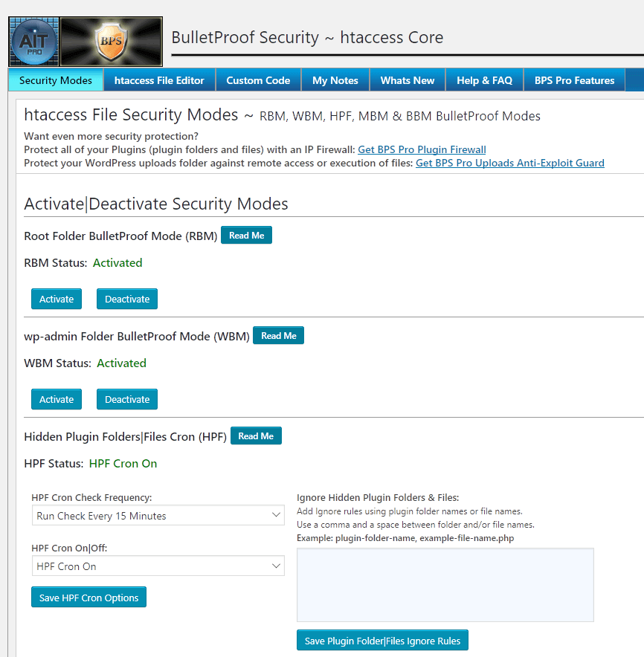Click the BPS shield logo image
644x657 pixels.
click(x=111, y=42)
